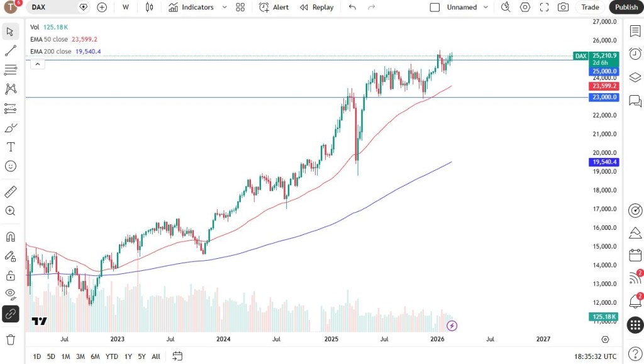Switch to the 1Y time range
This screenshot has width=644, height=364.
click(x=128, y=356)
